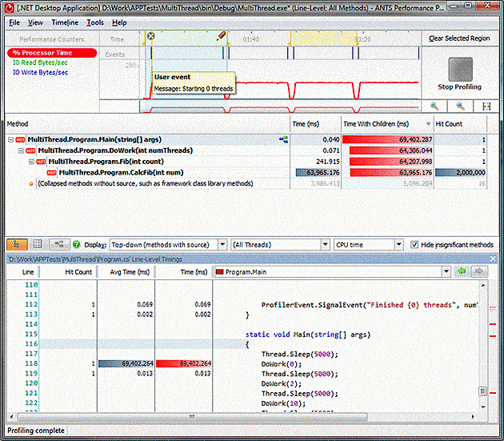504x441 pixels.
Task: Click the Stop Profiling button icon
Action: pyautogui.click(x=460, y=69)
